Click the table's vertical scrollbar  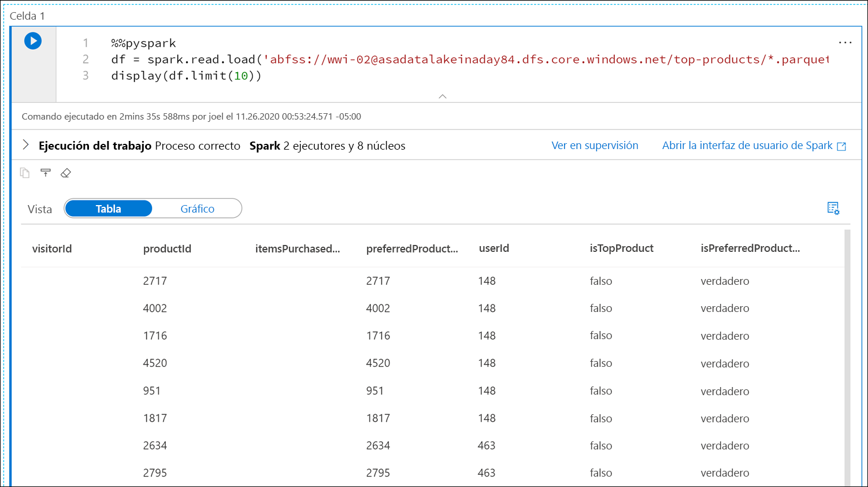(x=847, y=358)
